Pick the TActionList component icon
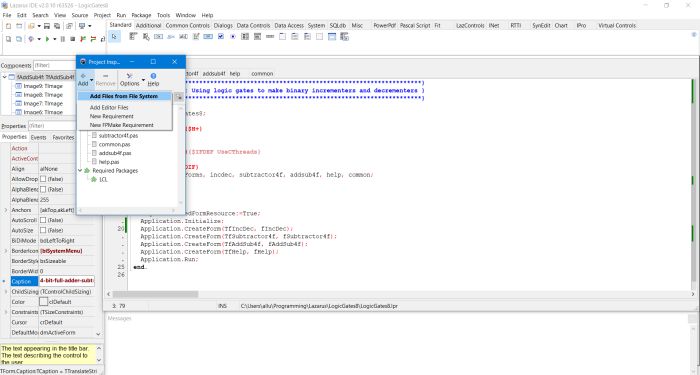This screenshot has height=375, width=700. click(x=344, y=37)
